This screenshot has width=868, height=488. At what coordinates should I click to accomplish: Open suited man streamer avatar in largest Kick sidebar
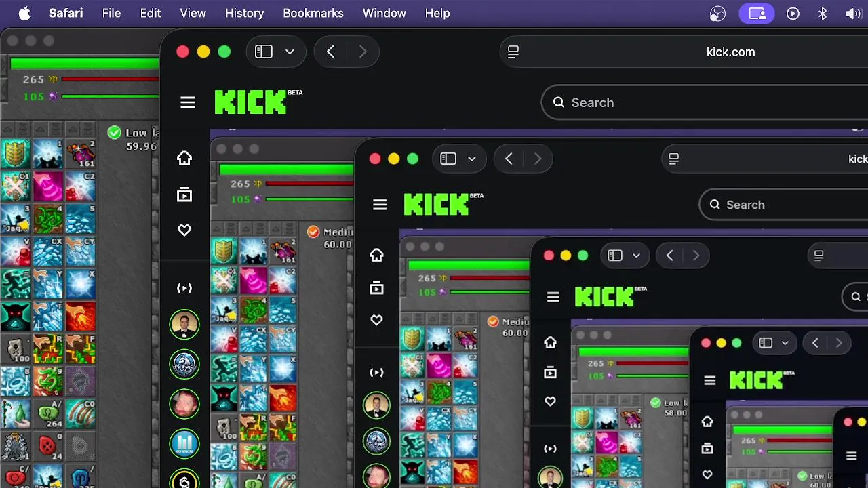click(184, 325)
